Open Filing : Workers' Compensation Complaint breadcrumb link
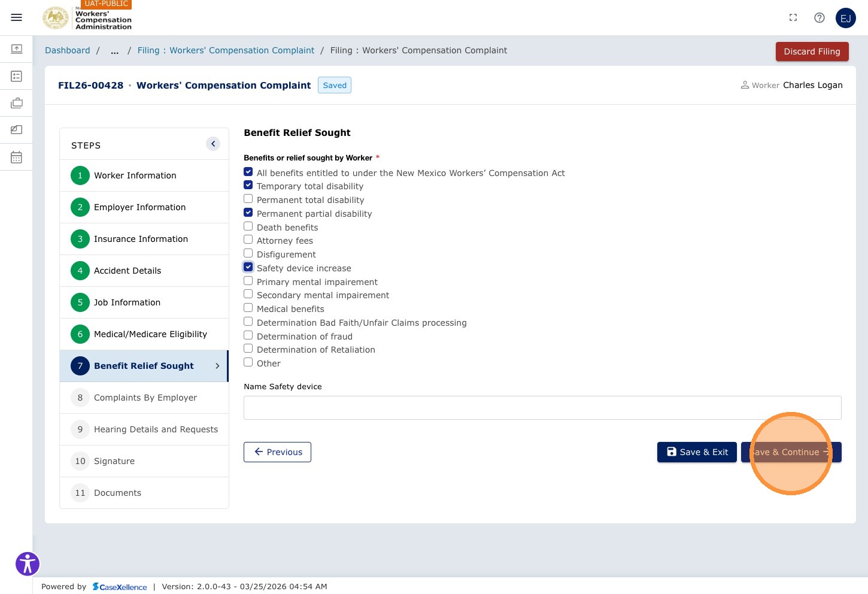 (226, 51)
